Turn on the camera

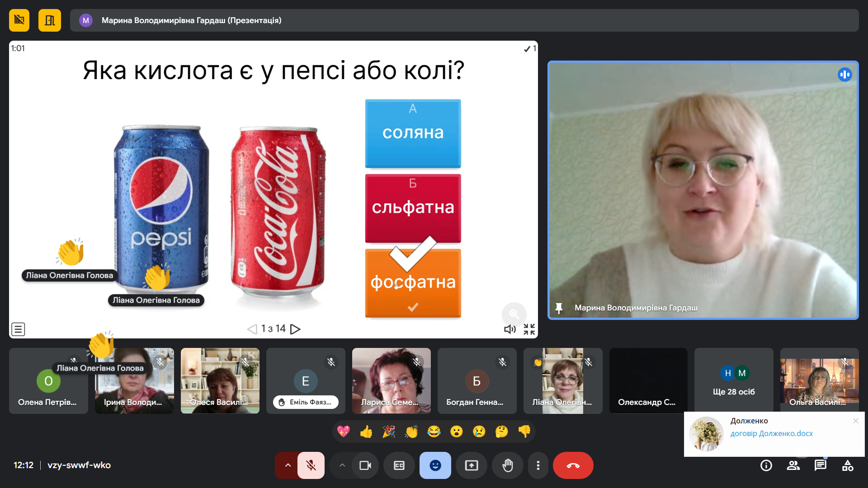tap(365, 465)
